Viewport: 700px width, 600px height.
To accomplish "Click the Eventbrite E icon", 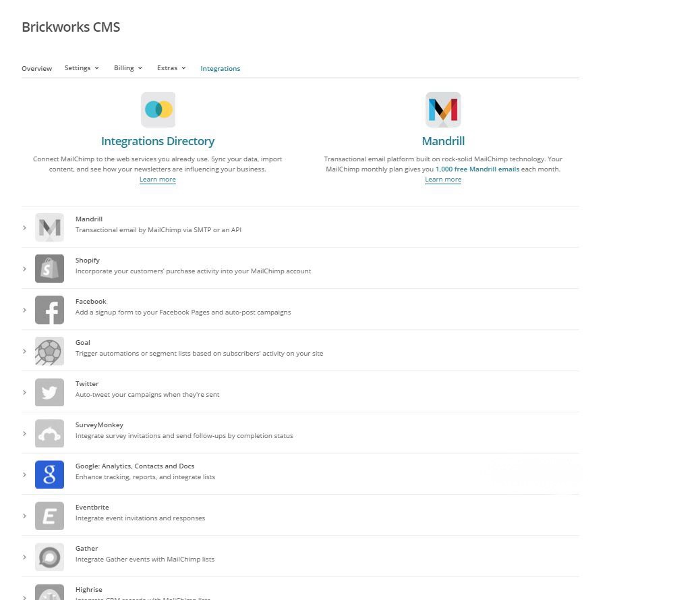I will [49, 516].
